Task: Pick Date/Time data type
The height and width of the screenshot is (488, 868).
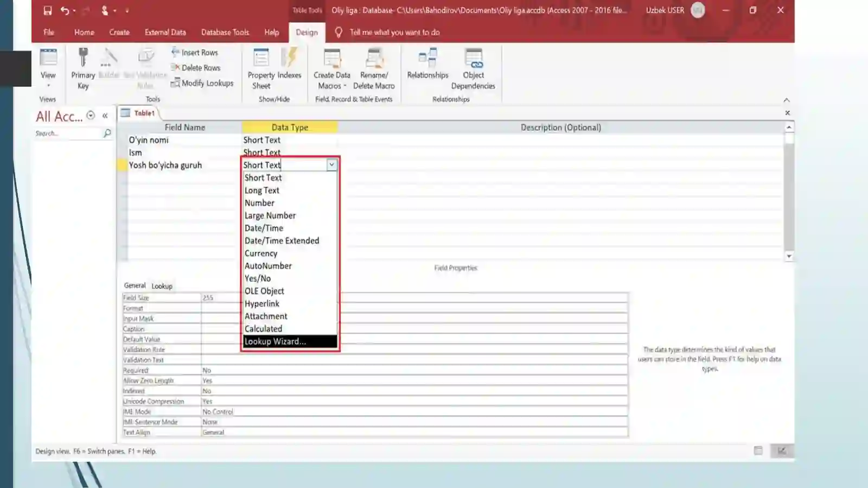Action: (x=290, y=228)
